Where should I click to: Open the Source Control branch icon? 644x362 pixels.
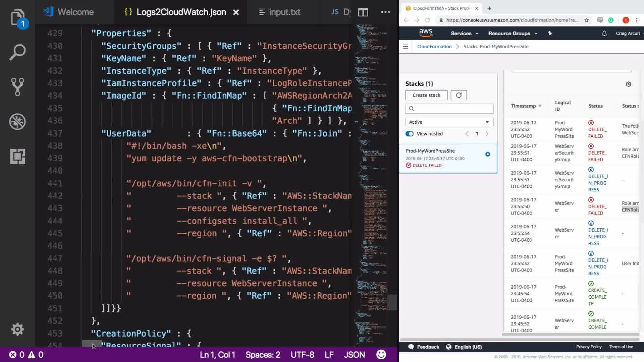[x=17, y=87]
